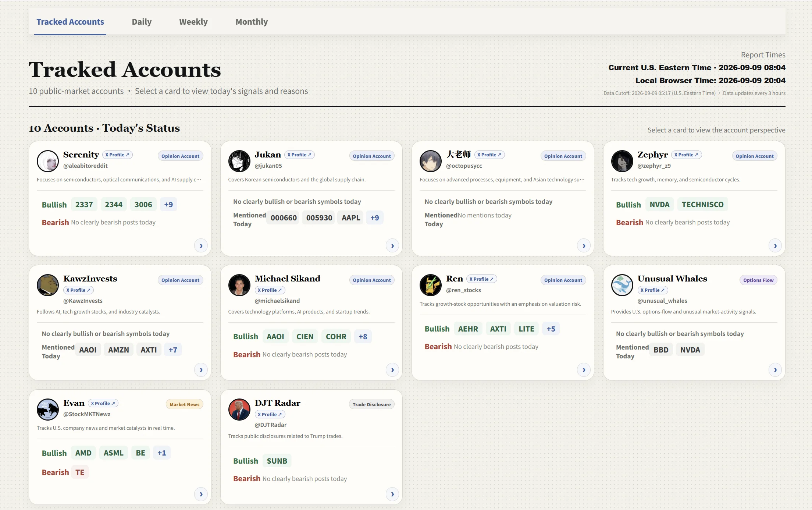Expand Serenity card with arrow button
The image size is (812, 510).
pos(201,246)
